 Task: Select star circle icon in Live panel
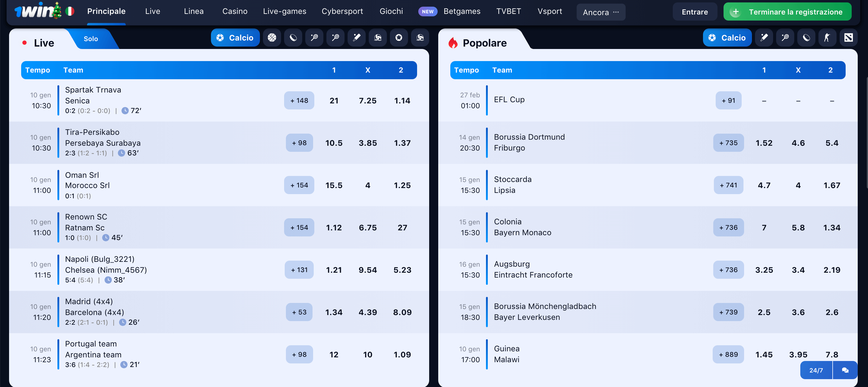(x=399, y=37)
